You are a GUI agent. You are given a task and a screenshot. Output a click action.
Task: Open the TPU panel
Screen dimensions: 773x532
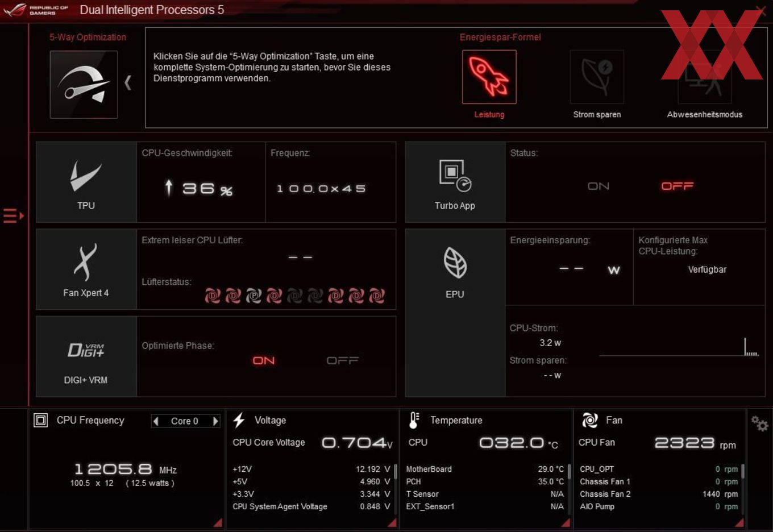click(x=86, y=182)
